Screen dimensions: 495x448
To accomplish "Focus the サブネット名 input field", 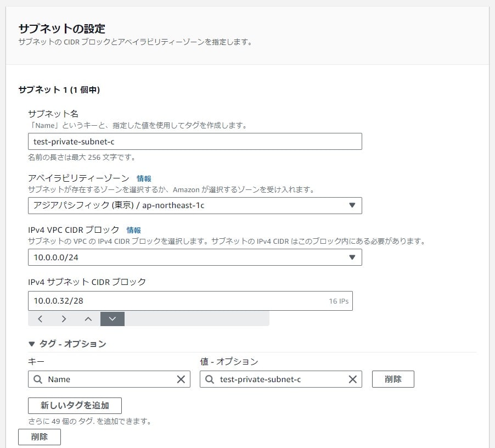I will click(195, 142).
